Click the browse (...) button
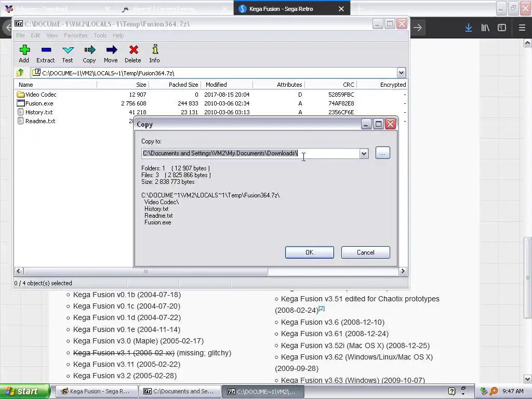 (x=383, y=153)
